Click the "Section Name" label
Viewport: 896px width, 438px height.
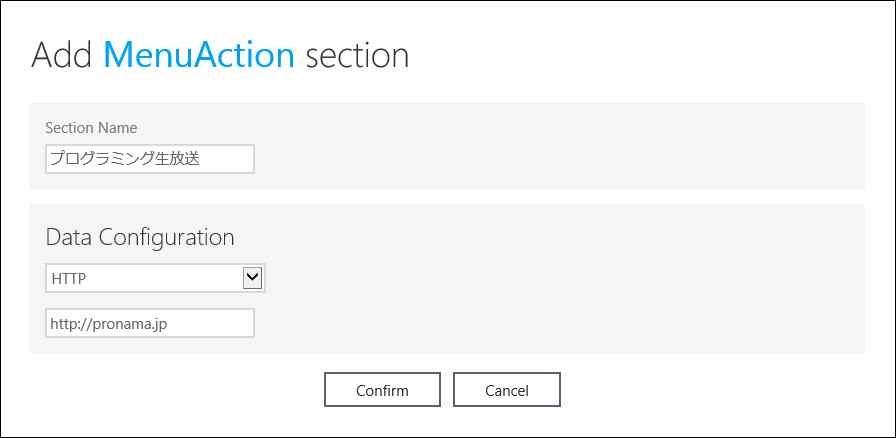pos(92,128)
